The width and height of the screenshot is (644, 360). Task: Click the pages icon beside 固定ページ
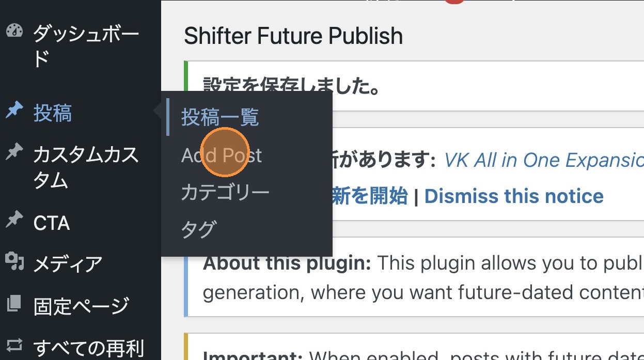14,304
